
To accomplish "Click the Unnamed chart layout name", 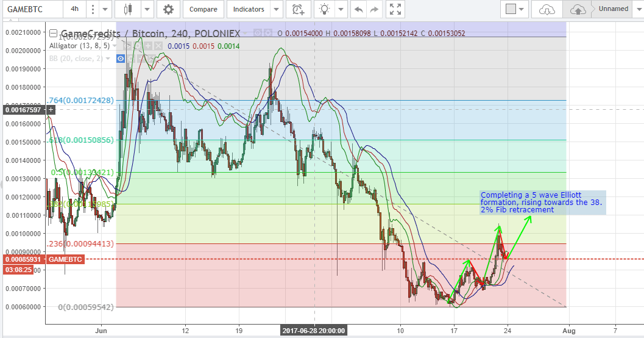I will tap(613, 9).
